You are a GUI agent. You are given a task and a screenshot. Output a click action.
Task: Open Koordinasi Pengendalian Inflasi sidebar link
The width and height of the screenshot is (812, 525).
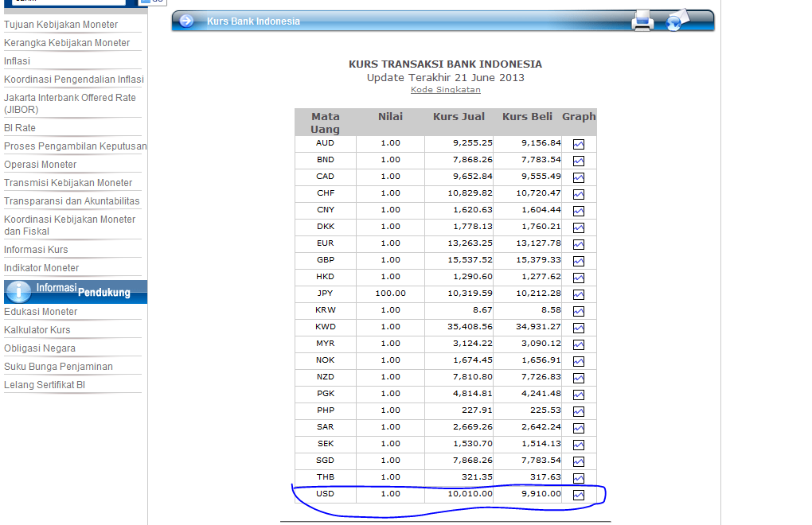tap(74, 79)
